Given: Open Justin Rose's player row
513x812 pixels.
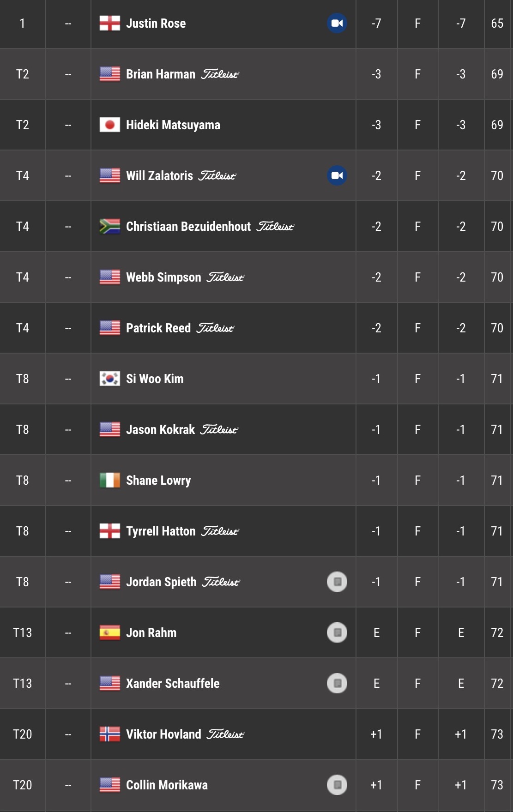Looking at the screenshot, I should 256,23.
